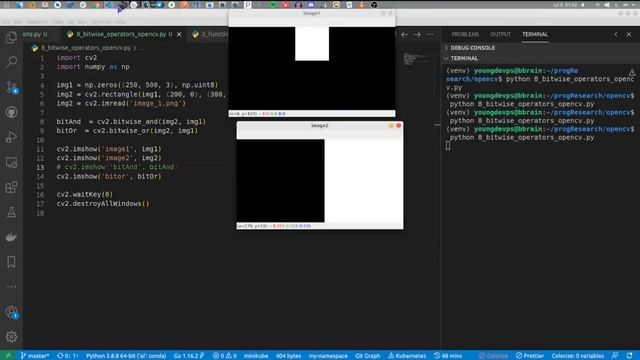Open the Bookmarks view in activity bar
This screenshot has width=640, height=360.
click(11, 262)
